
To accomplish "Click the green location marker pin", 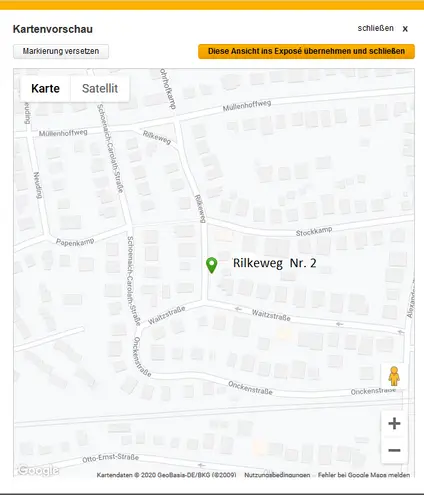I will (211, 265).
